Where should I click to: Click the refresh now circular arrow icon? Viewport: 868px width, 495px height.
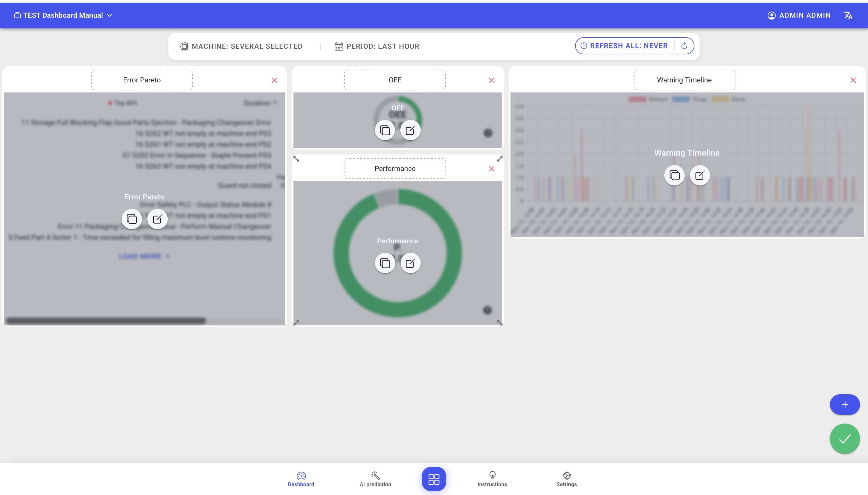point(684,45)
